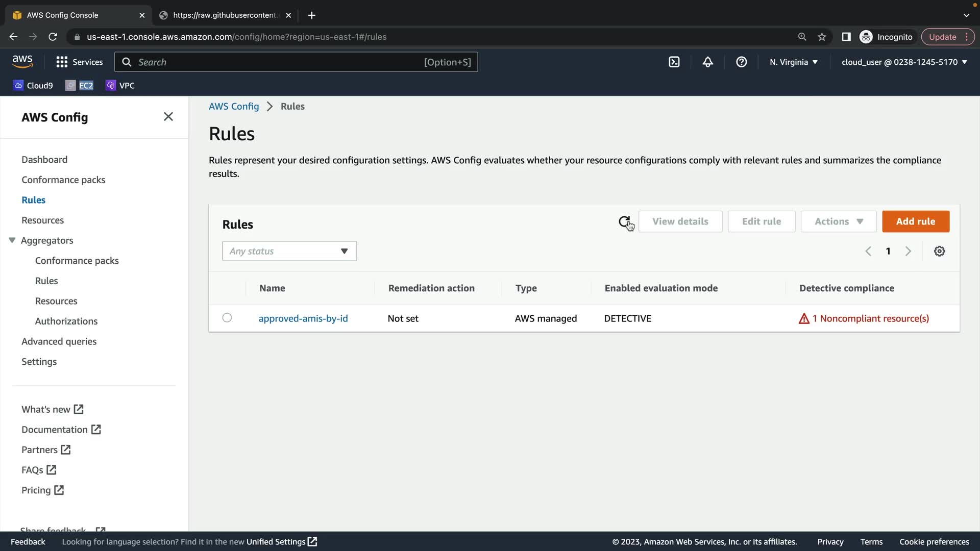The width and height of the screenshot is (980, 551).
Task: Open Advanced queries in sidebar
Action: point(59,341)
